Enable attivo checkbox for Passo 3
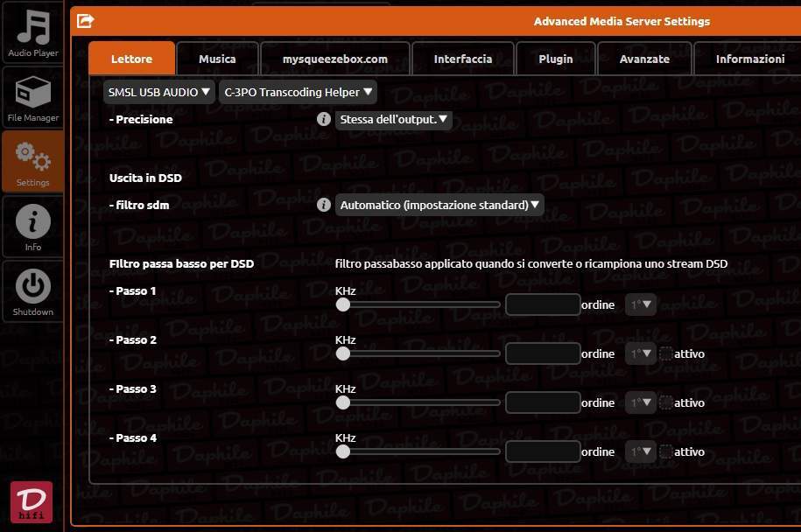The width and height of the screenshot is (801, 532). [x=665, y=402]
